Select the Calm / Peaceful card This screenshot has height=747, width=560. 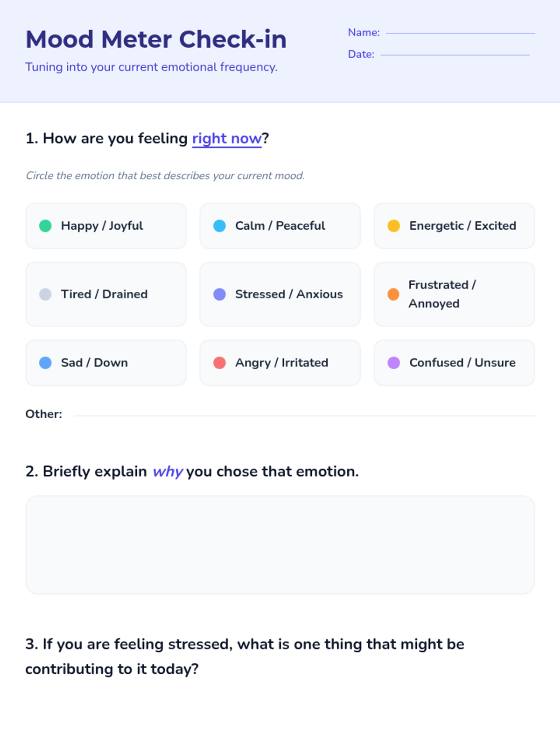(x=280, y=226)
